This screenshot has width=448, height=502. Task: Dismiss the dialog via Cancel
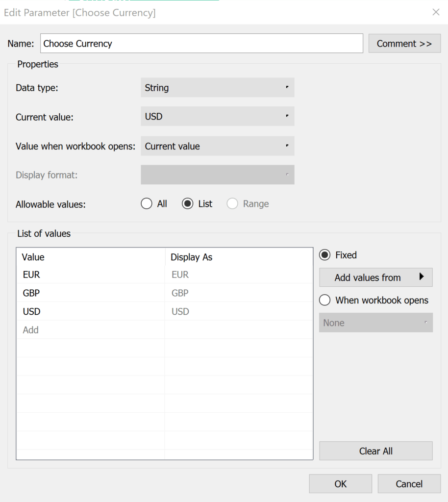point(409,483)
